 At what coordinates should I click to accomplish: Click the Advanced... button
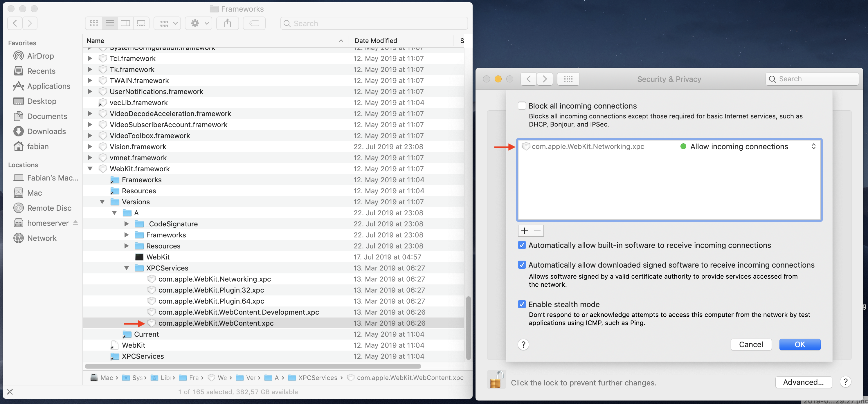click(x=803, y=382)
